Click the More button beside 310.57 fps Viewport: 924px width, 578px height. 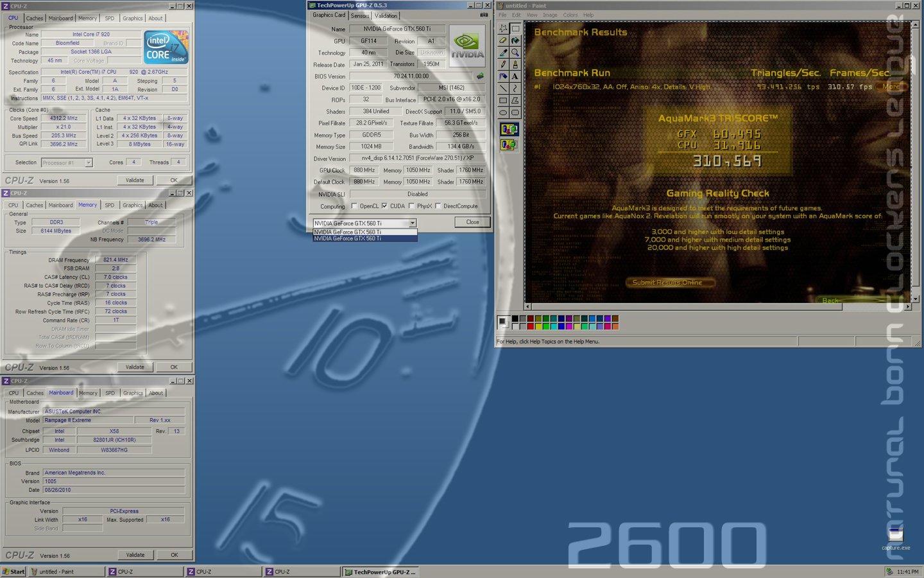[891, 87]
